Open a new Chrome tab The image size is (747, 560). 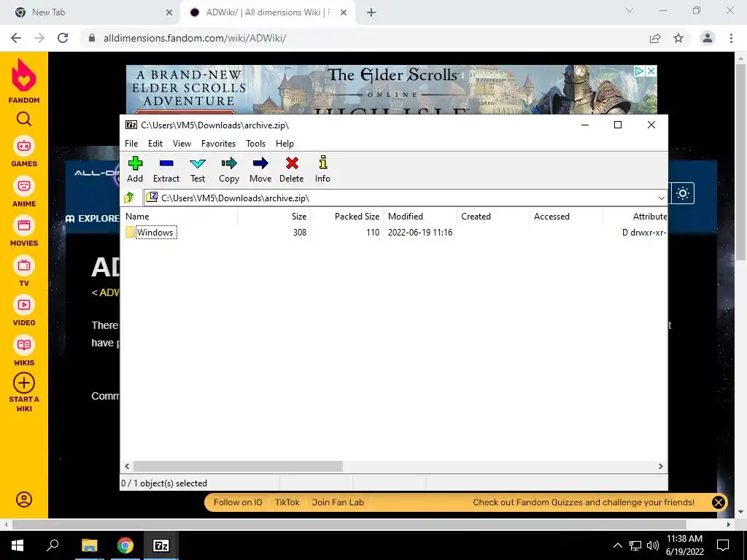371,12
